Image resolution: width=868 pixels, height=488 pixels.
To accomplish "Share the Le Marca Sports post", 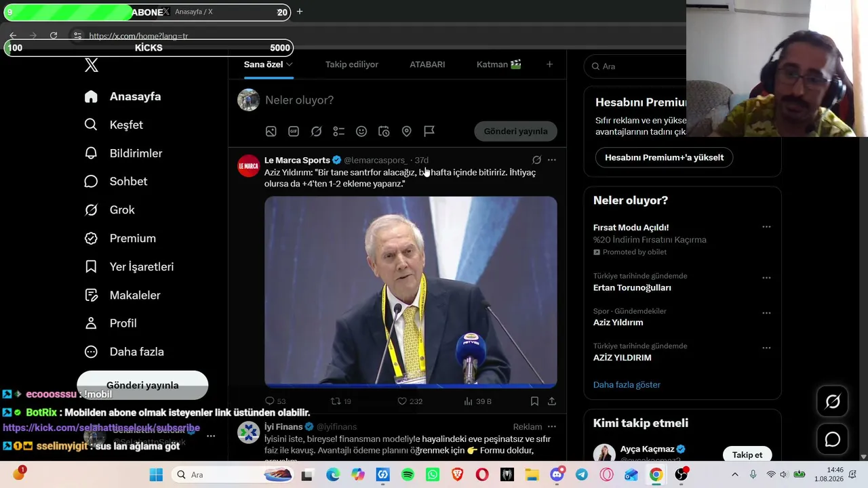I will point(552,401).
